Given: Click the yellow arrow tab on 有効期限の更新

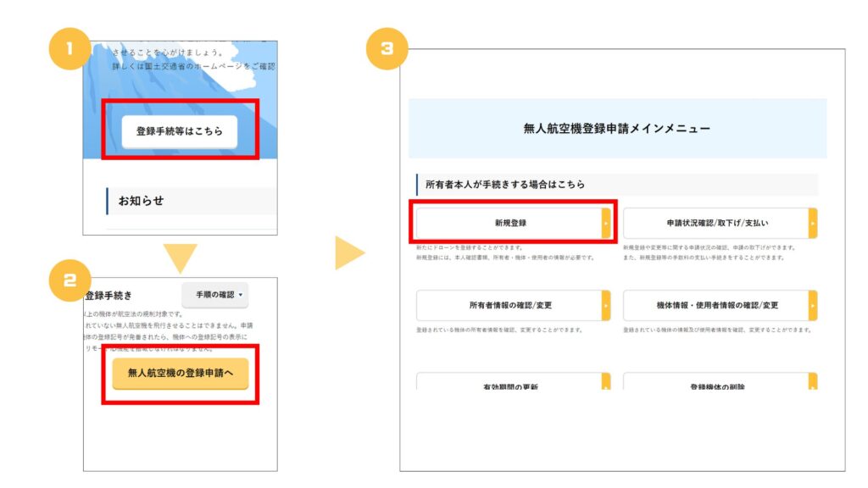Looking at the screenshot, I should [606, 381].
